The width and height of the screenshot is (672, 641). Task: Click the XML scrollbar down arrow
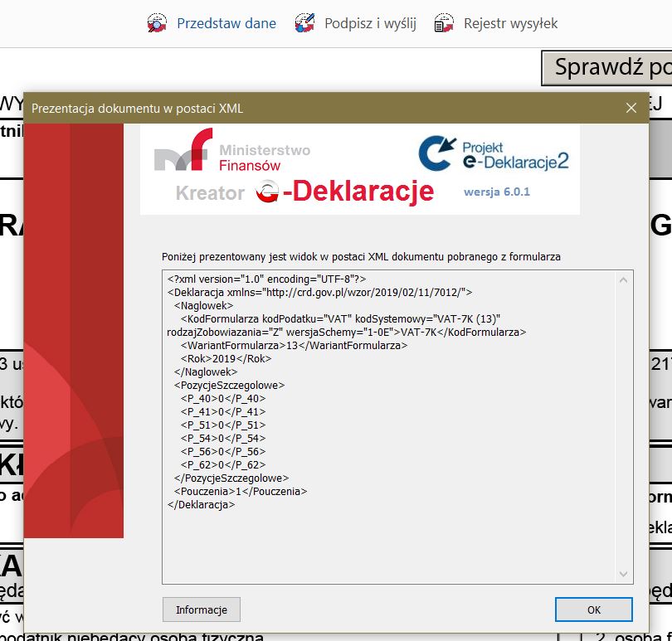pyautogui.click(x=625, y=574)
